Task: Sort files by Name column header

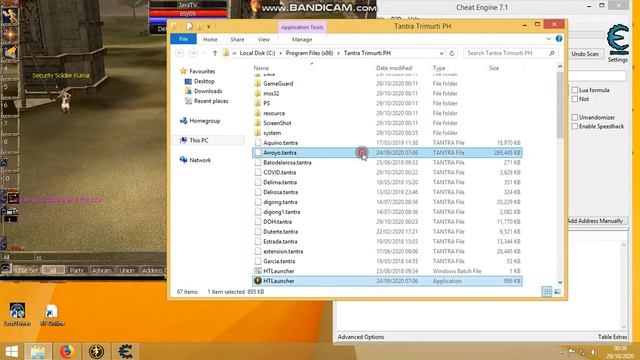Action: [x=261, y=68]
